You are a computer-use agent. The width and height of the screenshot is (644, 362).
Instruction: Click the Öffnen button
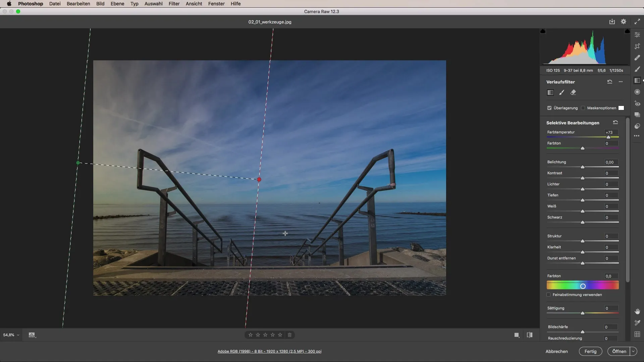tap(619, 351)
